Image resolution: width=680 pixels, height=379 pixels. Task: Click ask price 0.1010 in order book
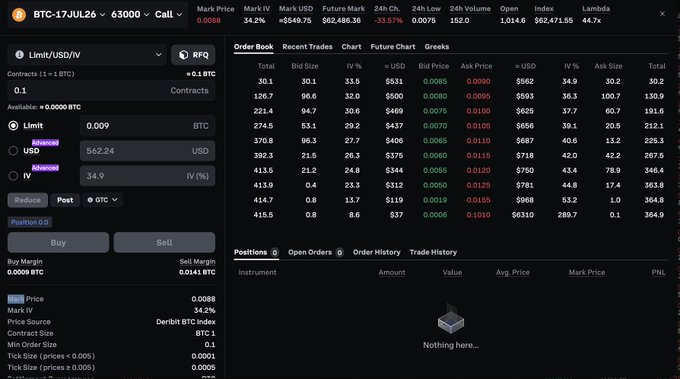[x=478, y=215]
